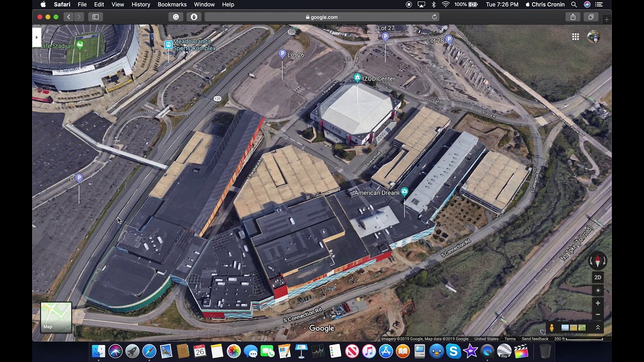Open Bluetooth status menu
This screenshot has height=362, width=644.
tap(434, 5)
